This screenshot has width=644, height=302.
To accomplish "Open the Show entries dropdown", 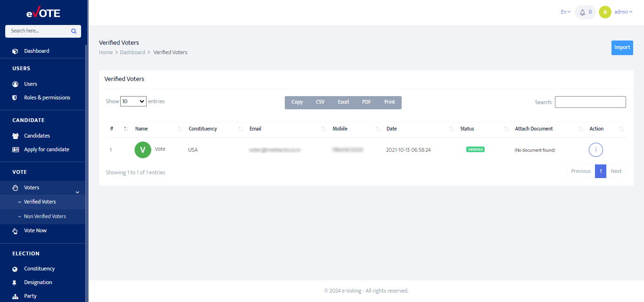I will [133, 101].
